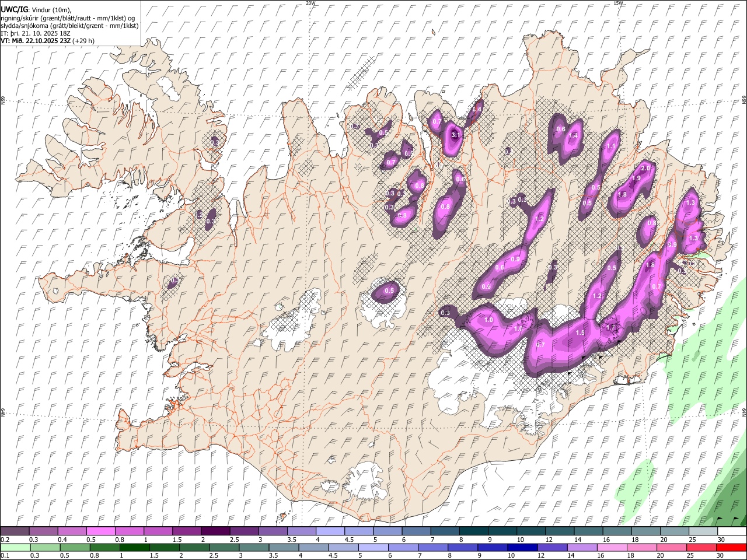Click the 'VT: Mið. 22.10.2025 23Z (+29 h)' line
The width and height of the screenshot is (747, 560).
tap(48, 41)
